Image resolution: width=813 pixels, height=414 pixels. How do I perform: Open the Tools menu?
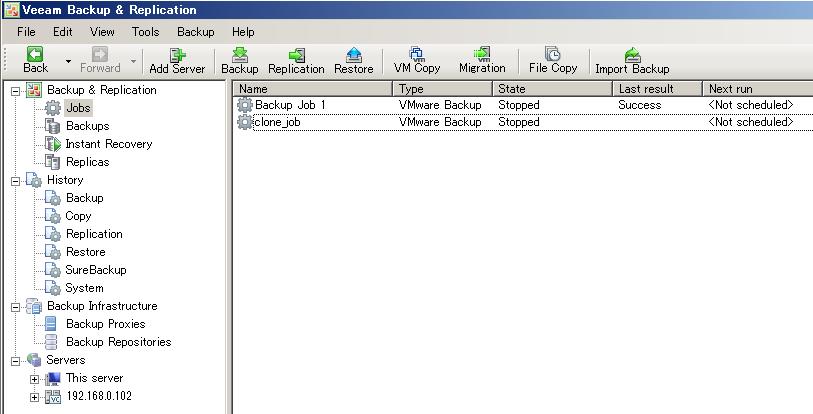145,32
